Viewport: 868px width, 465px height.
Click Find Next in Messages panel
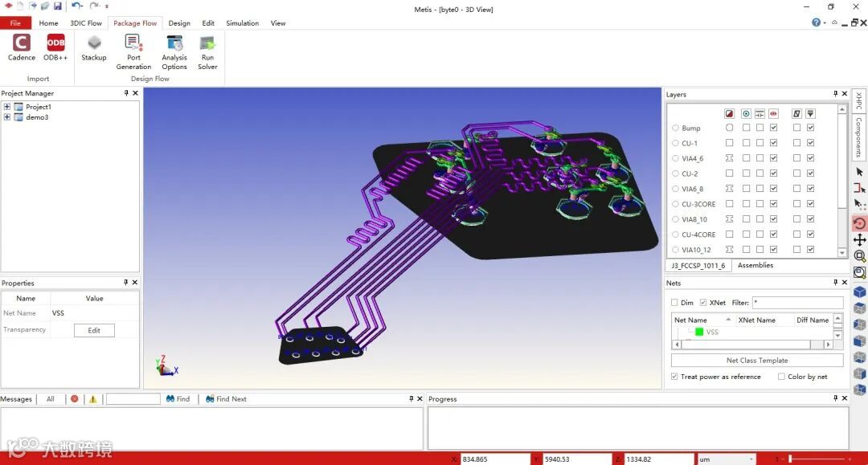[x=226, y=398]
